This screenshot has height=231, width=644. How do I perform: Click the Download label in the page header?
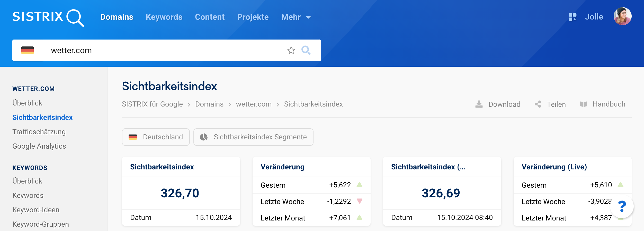(504, 104)
